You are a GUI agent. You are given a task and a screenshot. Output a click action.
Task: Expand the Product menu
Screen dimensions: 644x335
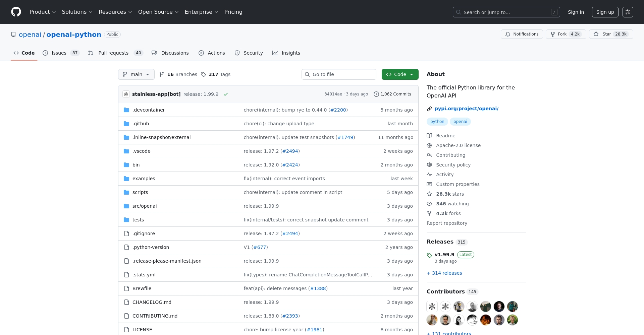[43, 12]
